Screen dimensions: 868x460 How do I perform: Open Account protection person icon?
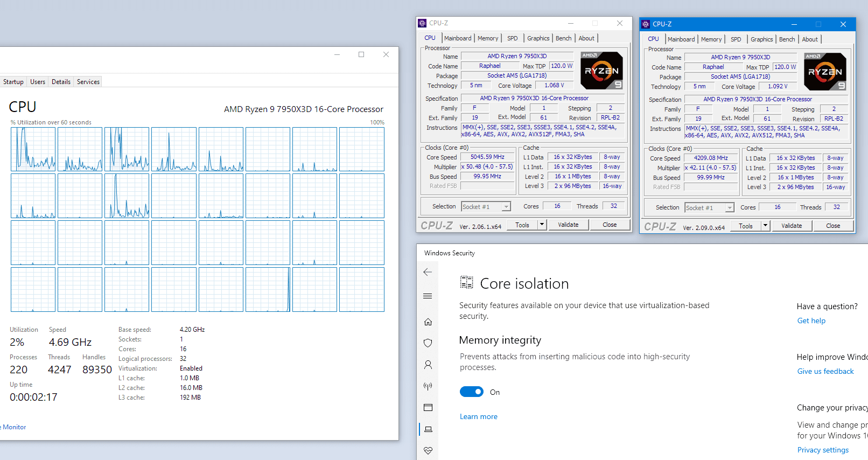[x=428, y=365]
